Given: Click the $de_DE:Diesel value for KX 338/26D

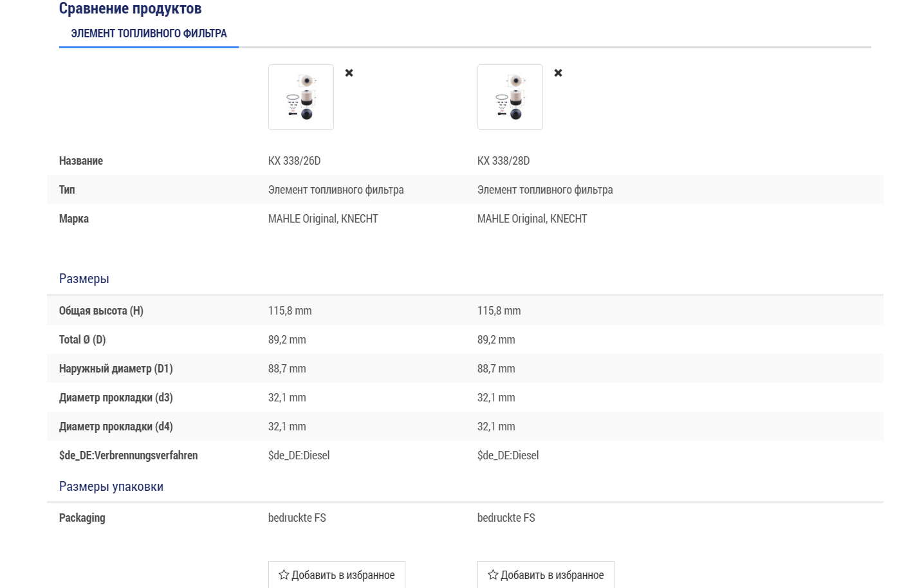Looking at the screenshot, I should [x=299, y=455].
